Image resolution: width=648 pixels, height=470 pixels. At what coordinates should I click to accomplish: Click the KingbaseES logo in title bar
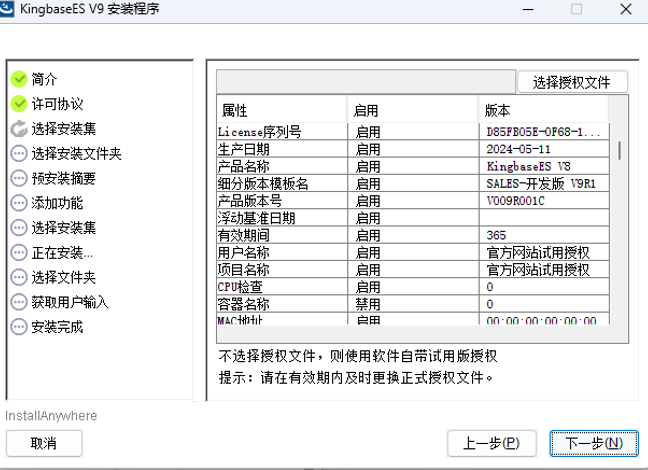[x=9, y=9]
